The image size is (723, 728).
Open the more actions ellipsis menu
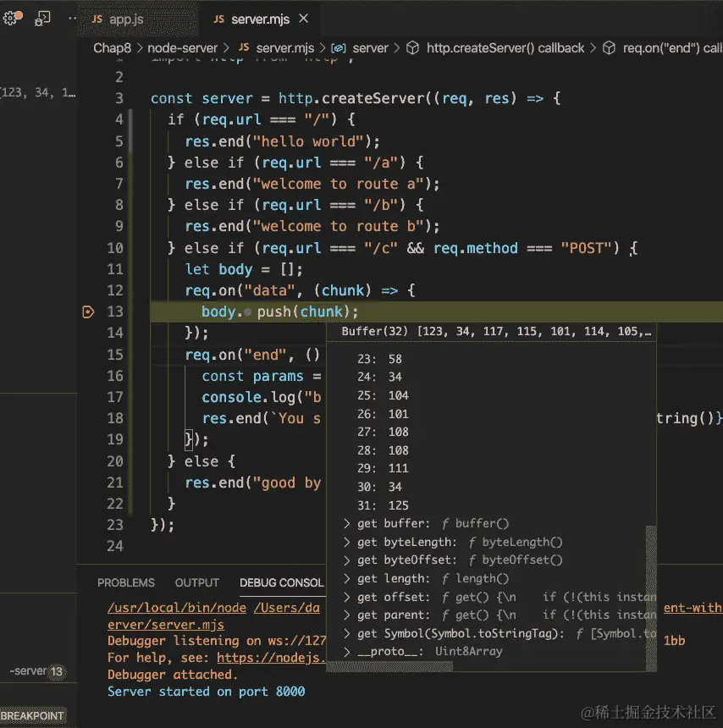[72, 19]
